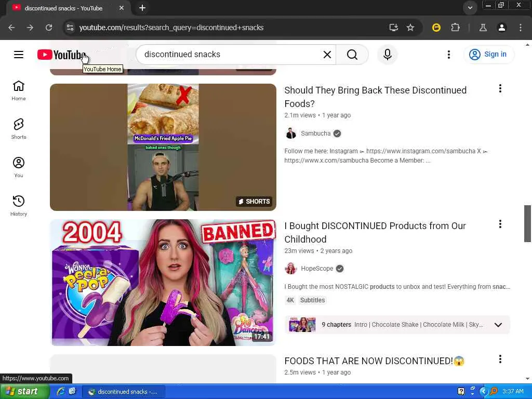Screen dimensions: 532x399
Task: Open HopeScope channel name
Action: tap(317, 269)
